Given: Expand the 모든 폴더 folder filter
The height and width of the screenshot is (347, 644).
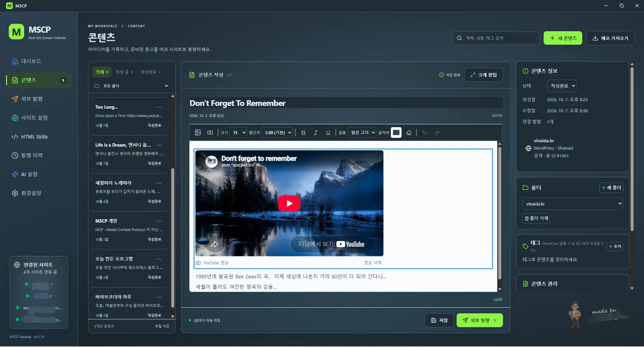Looking at the screenshot, I should (131, 86).
